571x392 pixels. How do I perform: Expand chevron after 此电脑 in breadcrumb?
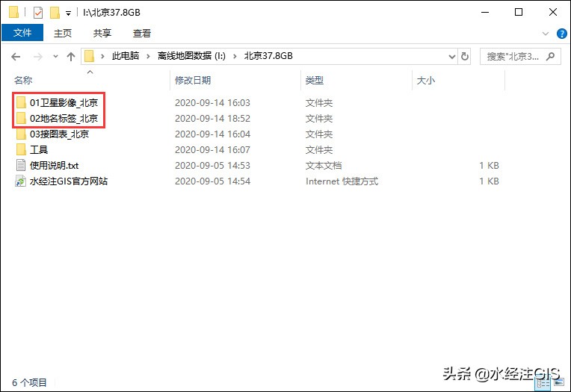tap(148, 57)
